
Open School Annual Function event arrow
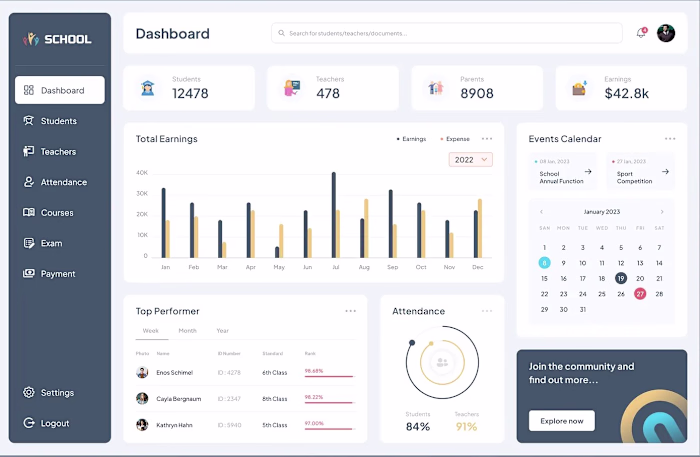588,171
